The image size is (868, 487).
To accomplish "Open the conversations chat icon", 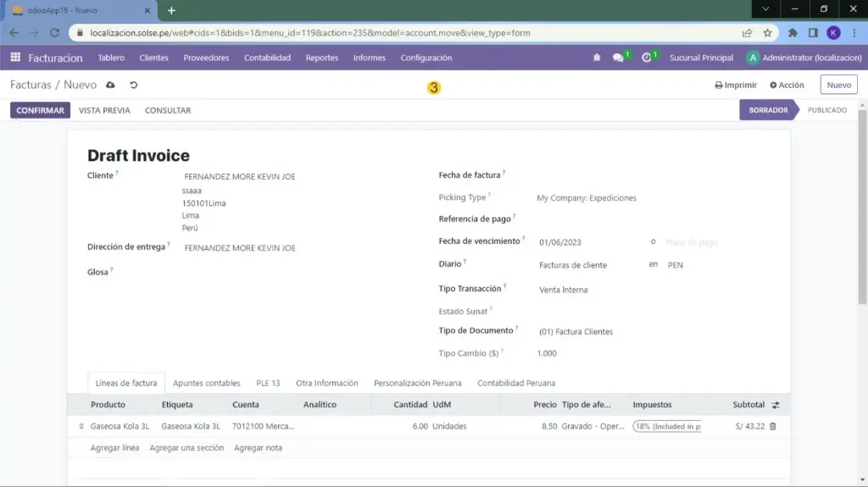I will point(618,58).
